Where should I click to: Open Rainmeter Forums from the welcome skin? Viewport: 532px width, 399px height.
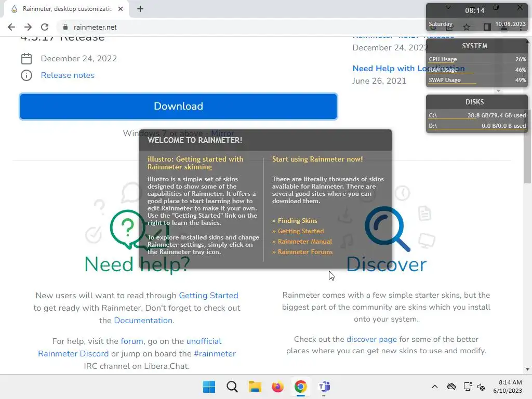(x=305, y=252)
